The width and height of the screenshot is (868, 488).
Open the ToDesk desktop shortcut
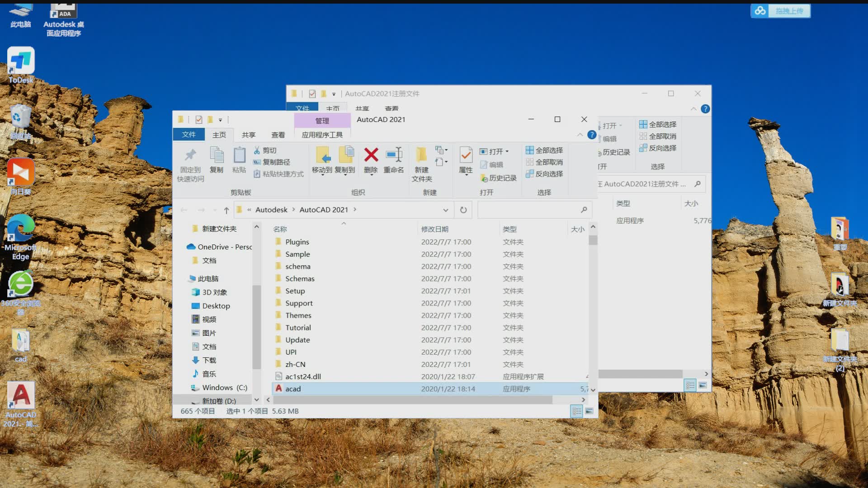pyautogui.click(x=21, y=61)
